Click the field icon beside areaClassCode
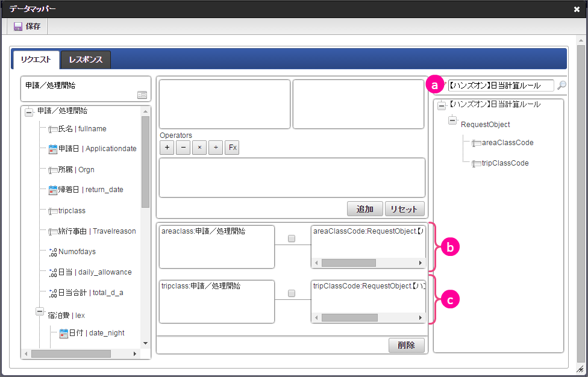 point(477,143)
